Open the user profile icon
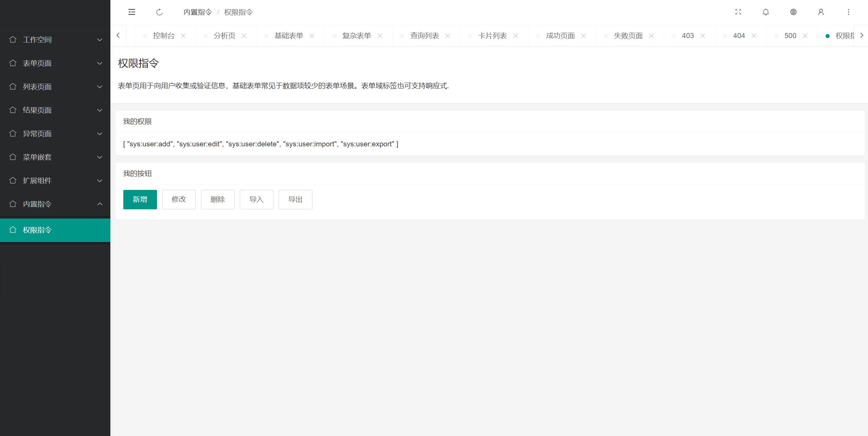Screen dimensions: 868x436 [821, 12]
